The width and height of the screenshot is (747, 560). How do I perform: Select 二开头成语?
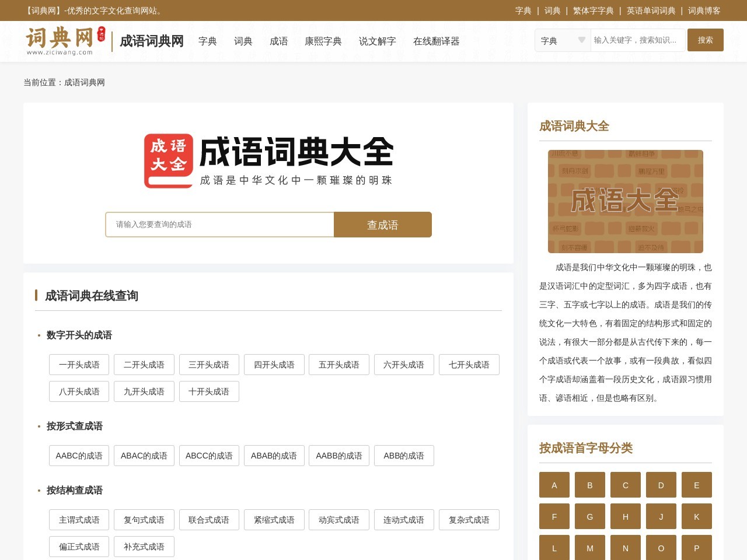[144, 365]
